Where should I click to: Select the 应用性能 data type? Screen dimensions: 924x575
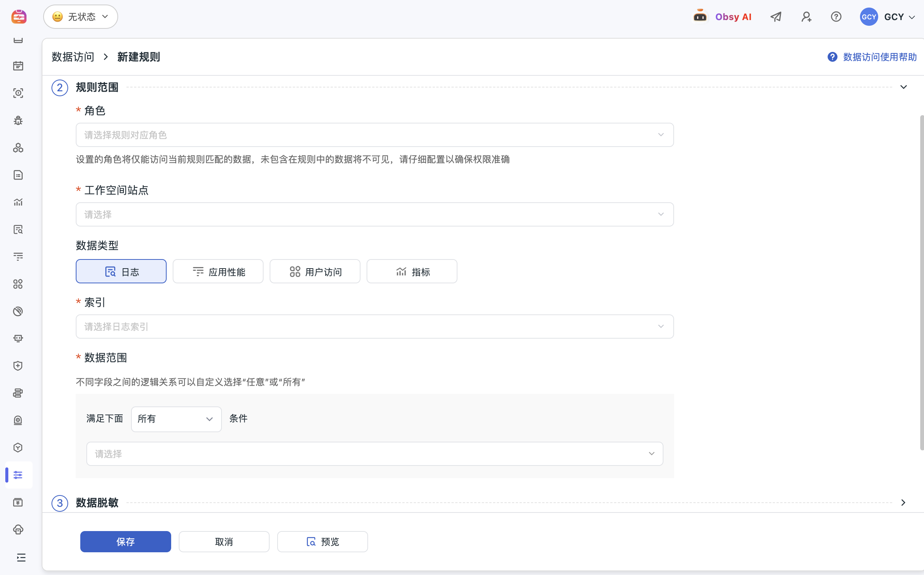pos(218,272)
